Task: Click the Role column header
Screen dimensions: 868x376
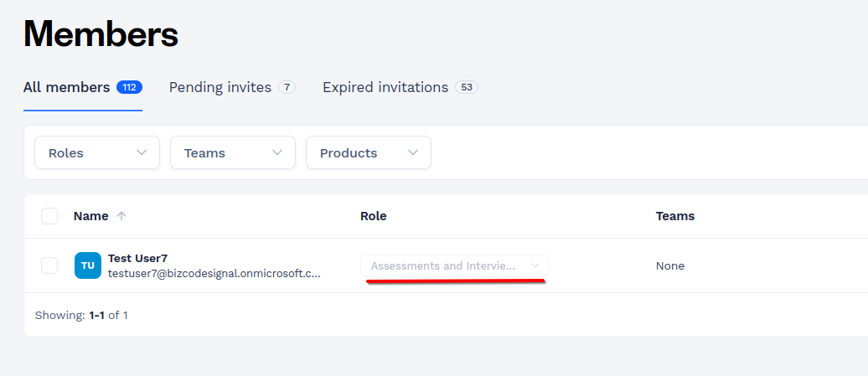Action: click(373, 216)
